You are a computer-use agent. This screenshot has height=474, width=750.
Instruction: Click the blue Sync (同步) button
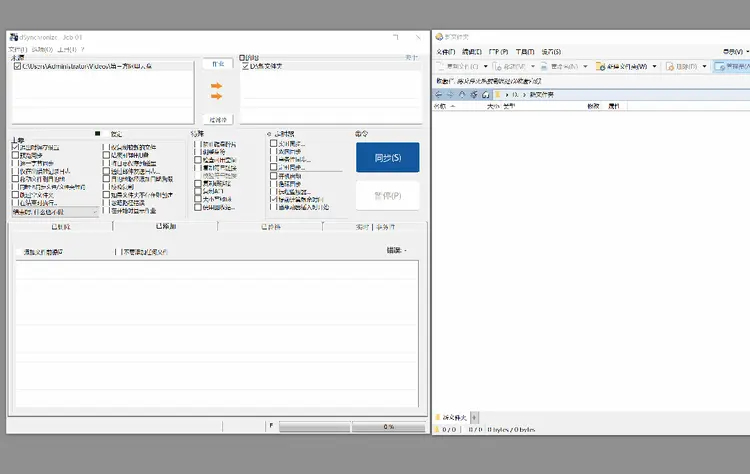point(387,157)
